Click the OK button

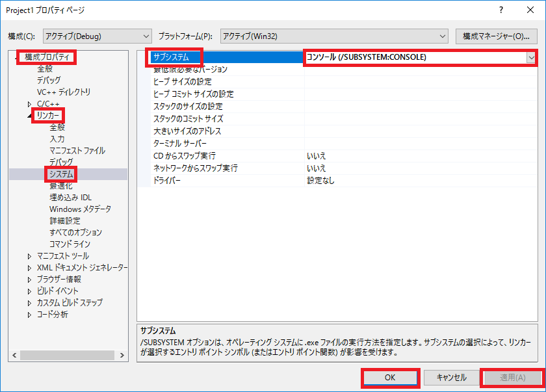point(390,378)
